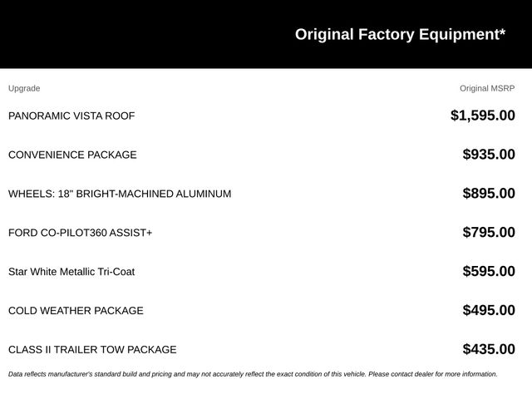The height and width of the screenshot is (399, 532).
Task: Click the $495.00 price value
Action: 489,310
